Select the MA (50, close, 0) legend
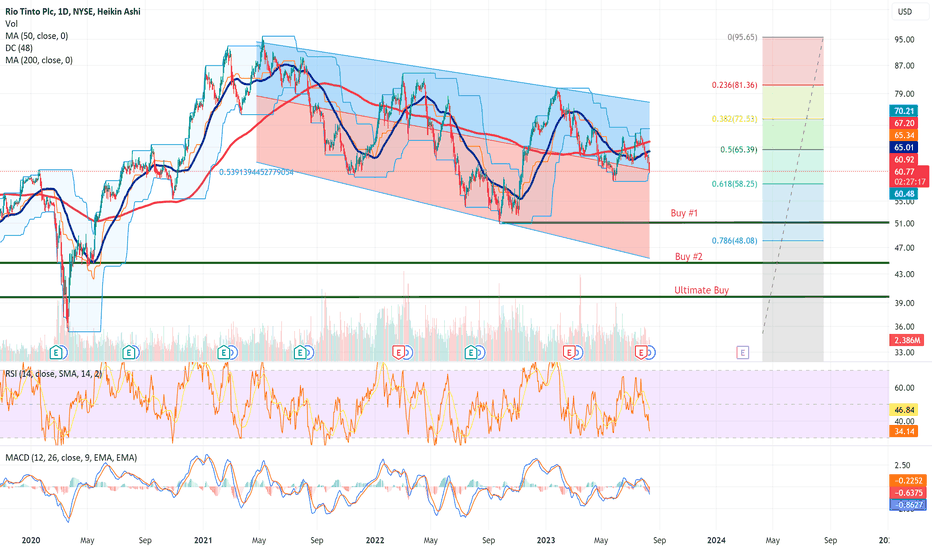932x550 pixels. [x=37, y=36]
